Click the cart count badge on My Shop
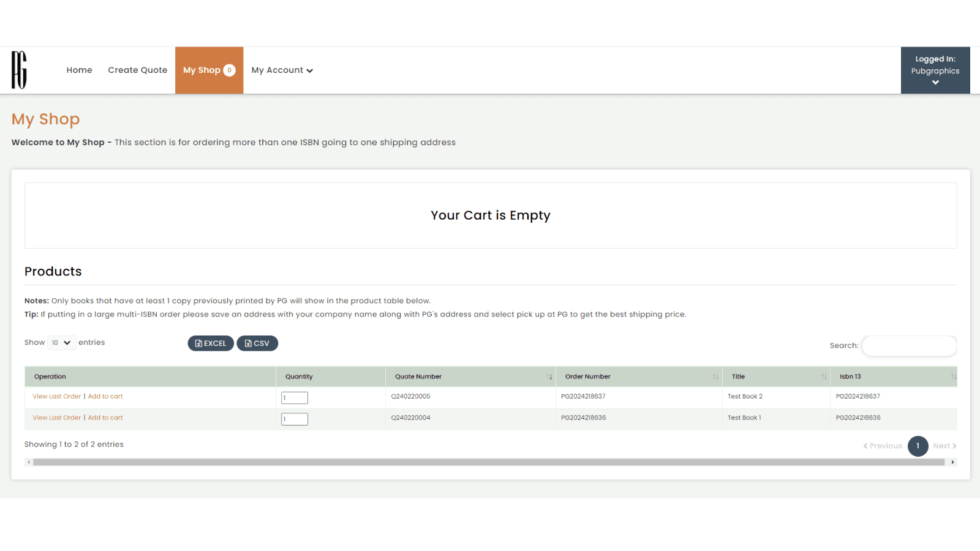Screen dimensions: 980x551 pyautogui.click(x=229, y=70)
